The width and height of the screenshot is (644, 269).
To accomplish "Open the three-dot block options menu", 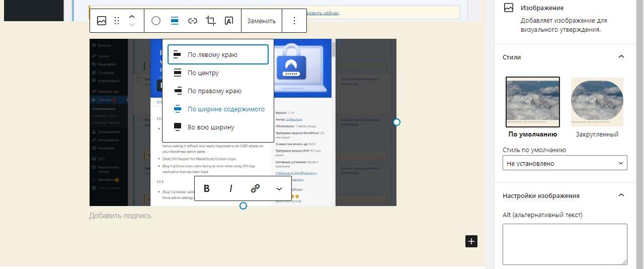I will (x=294, y=21).
